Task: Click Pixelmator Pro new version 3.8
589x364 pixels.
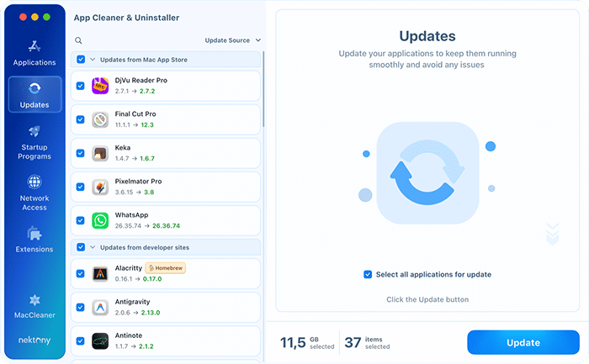Action: pos(149,192)
